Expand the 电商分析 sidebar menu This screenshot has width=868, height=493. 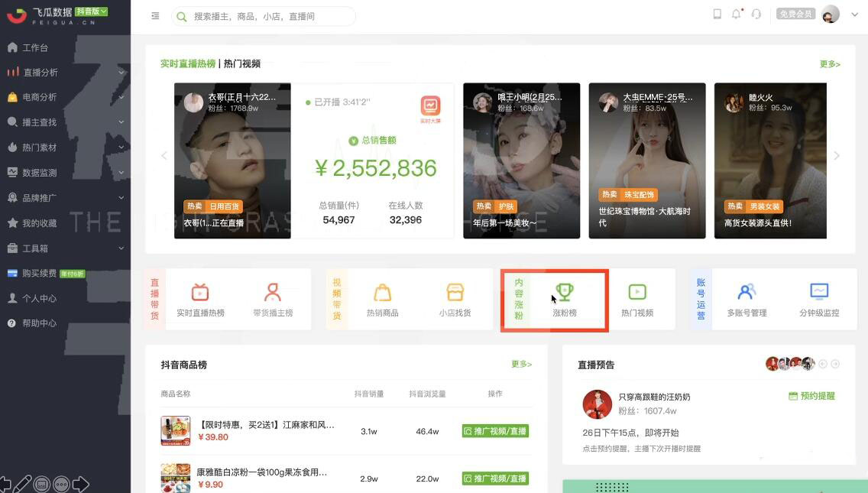tap(65, 97)
